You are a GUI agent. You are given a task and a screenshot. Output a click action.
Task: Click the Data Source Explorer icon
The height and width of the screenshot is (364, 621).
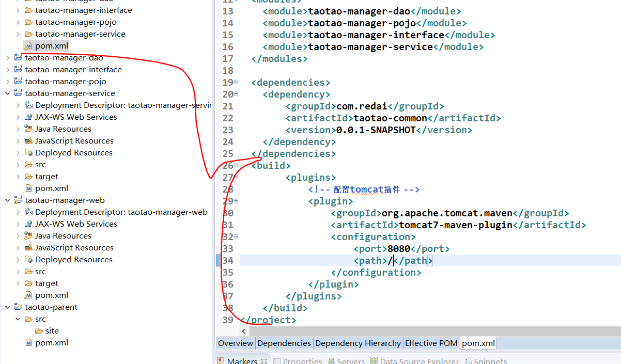click(374, 361)
